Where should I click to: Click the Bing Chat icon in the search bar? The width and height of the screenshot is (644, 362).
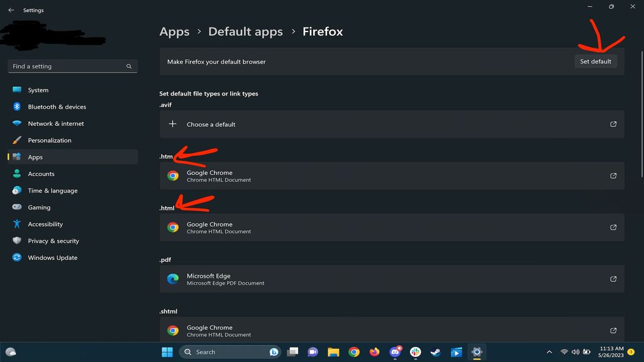click(x=273, y=352)
